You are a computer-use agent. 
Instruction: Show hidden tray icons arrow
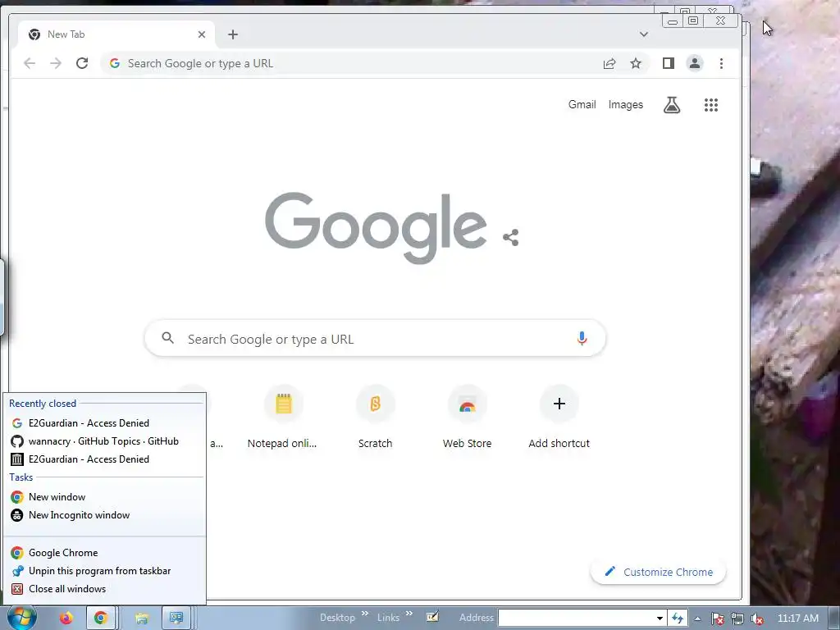click(697, 619)
